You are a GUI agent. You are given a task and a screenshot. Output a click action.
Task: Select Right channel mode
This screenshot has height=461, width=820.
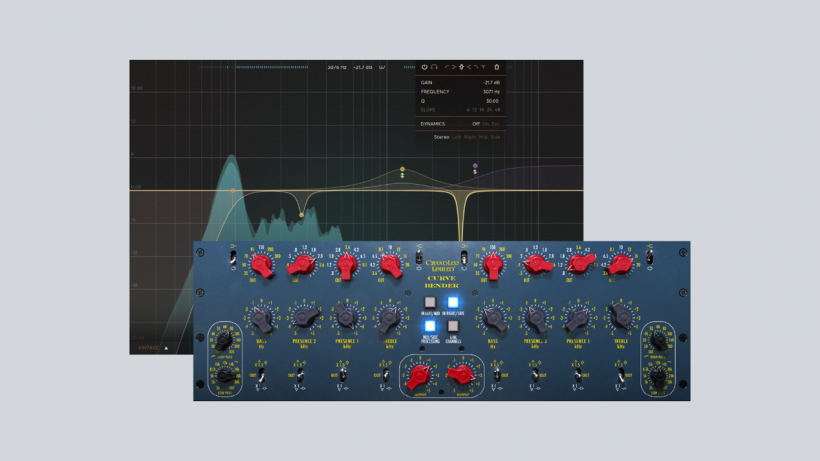(x=470, y=137)
